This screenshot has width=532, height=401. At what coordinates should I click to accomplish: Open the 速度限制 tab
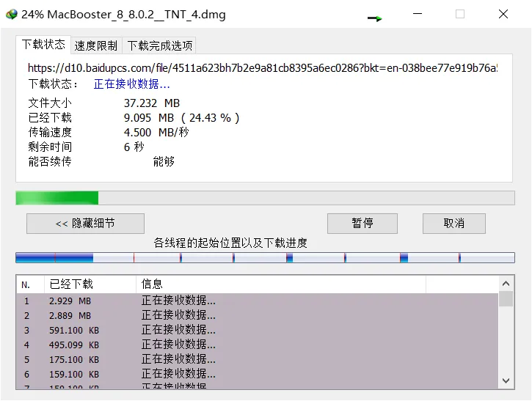pyautogui.click(x=96, y=45)
